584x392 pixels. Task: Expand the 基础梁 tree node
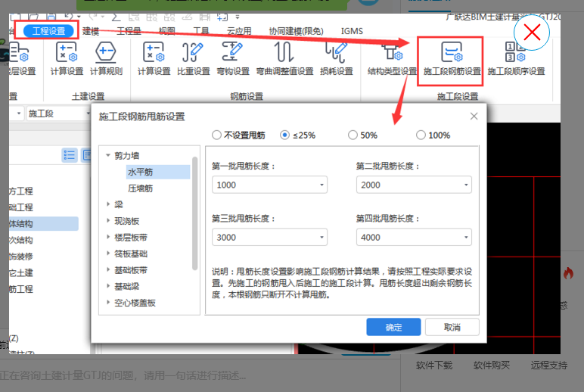(x=108, y=286)
